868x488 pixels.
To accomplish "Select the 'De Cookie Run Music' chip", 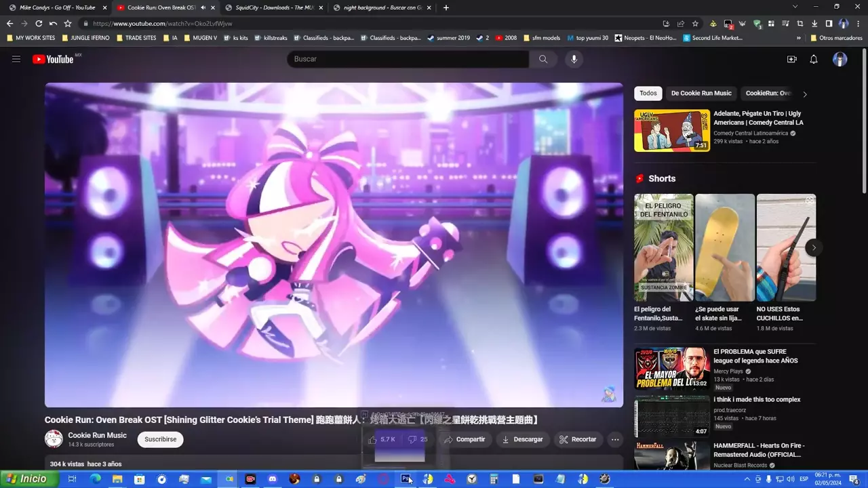I will pyautogui.click(x=701, y=94).
